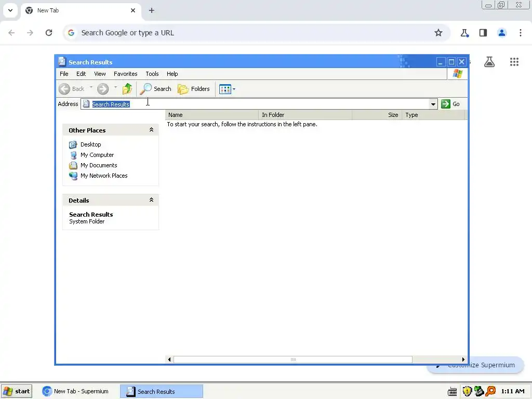Open the File menu
Viewport: 532px width, 399px height.
point(64,74)
